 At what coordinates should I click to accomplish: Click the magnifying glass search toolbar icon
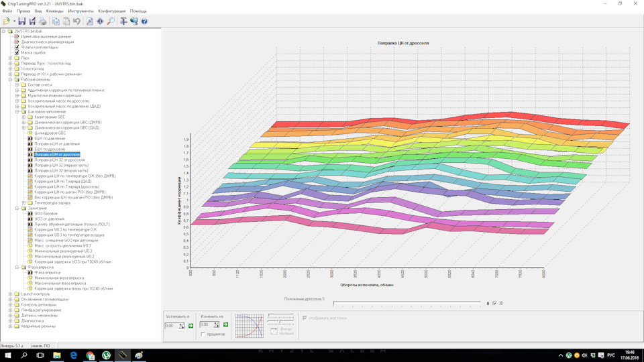(x=111, y=21)
